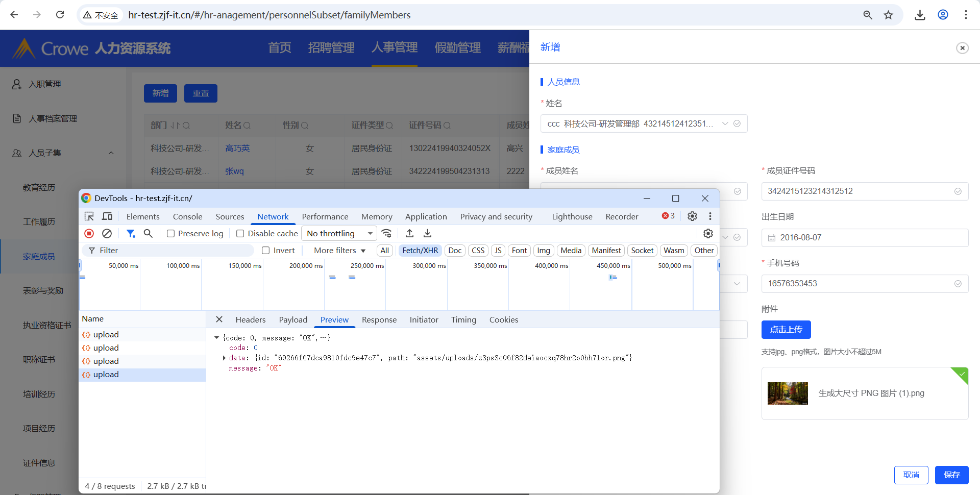Toggle the device toolbar icon

[107, 216]
